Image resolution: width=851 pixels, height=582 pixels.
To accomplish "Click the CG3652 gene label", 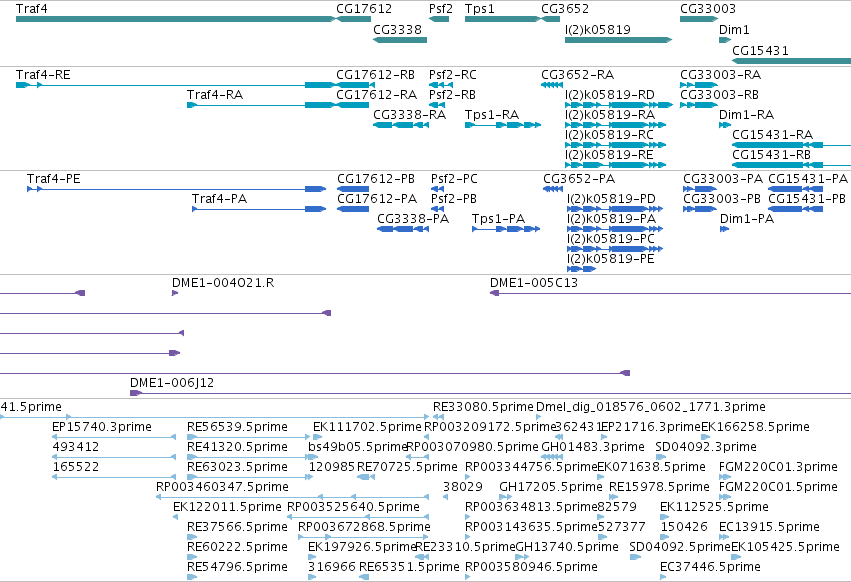I will click(x=564, y=9).
